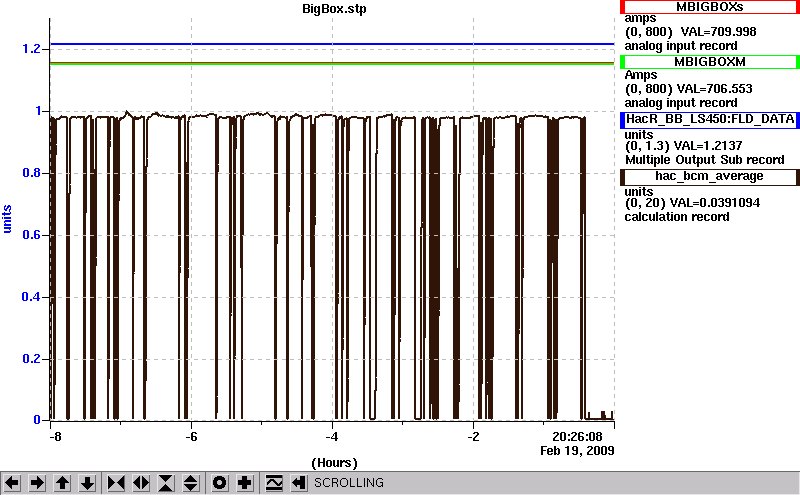Click the 0.6 value on the Y axis

point(31,235)
